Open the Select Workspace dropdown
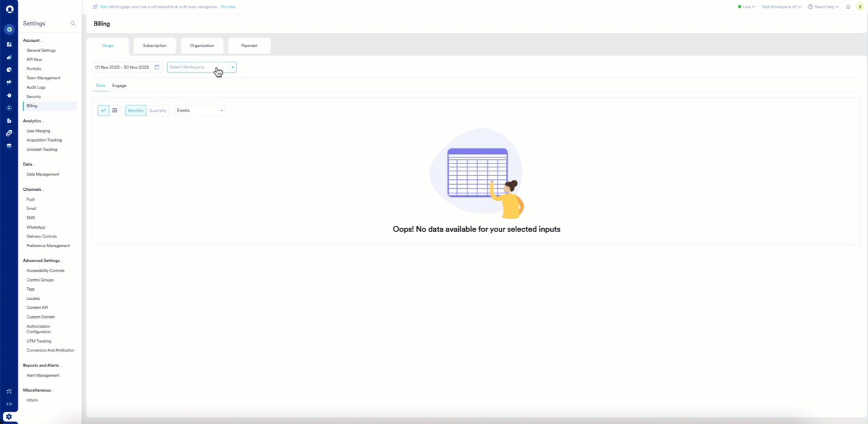This screenshot has width=868, height=424. click(201, 67)
